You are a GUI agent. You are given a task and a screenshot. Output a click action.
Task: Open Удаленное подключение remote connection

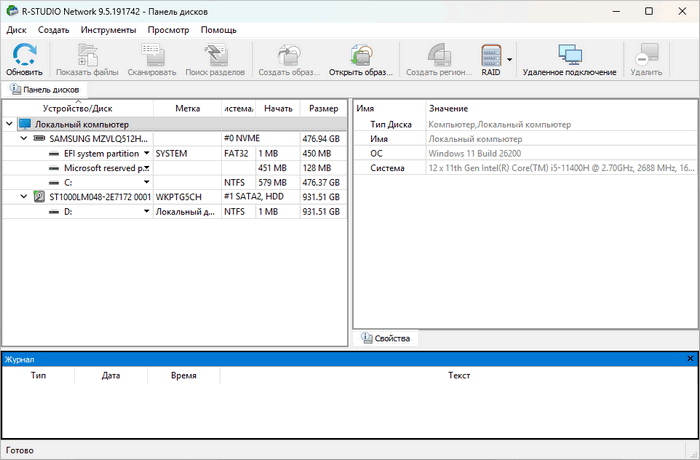(569, 55)
